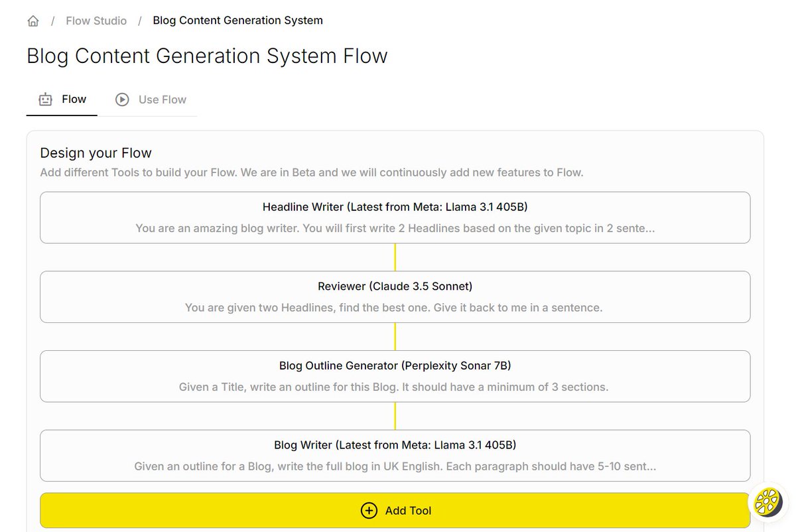This screenshot has width=796, height=532.
Task: Click the page title 'Blog Content Generation System Flow'
Action: (207, 56)
